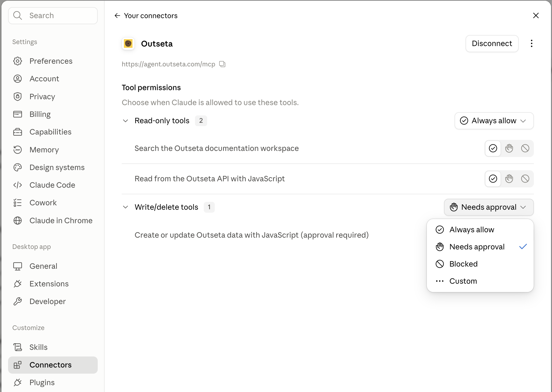552x392 pixels.
Task: Click the search magnifier icon
Action: (18, 15)
